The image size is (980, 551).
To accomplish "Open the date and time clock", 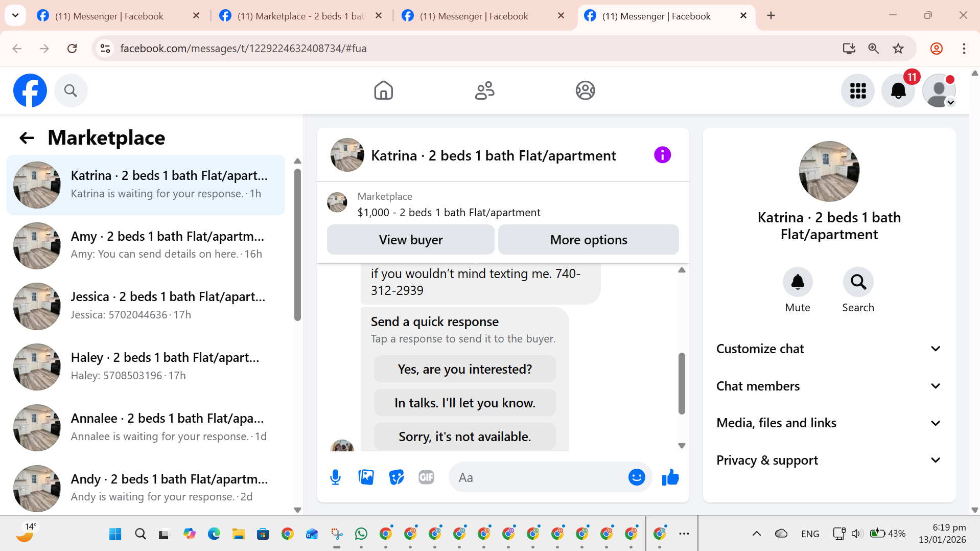I will 942,534.
